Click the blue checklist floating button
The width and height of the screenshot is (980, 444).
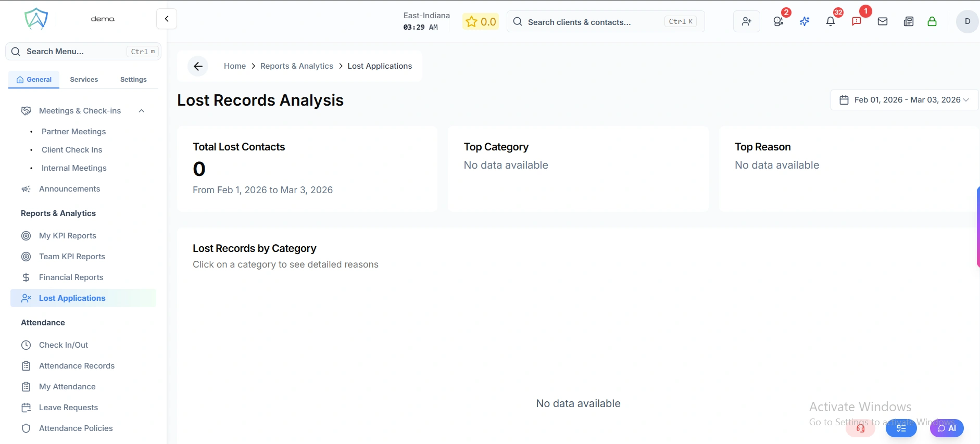click(901, 428)
